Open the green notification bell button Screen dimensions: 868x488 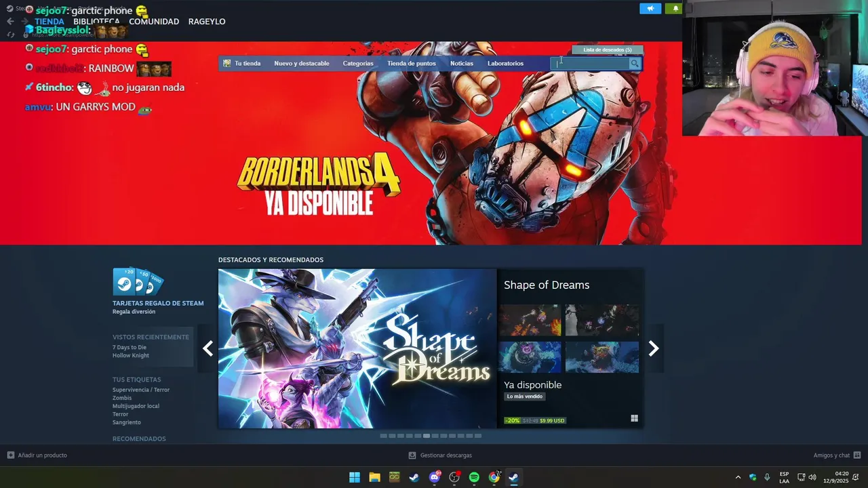674,9
